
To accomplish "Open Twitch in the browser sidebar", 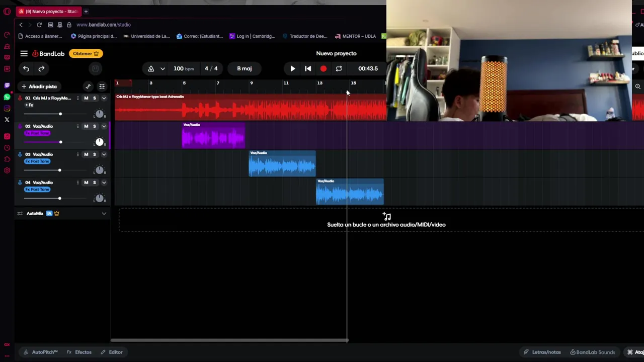I will click(x=7, y=85).
